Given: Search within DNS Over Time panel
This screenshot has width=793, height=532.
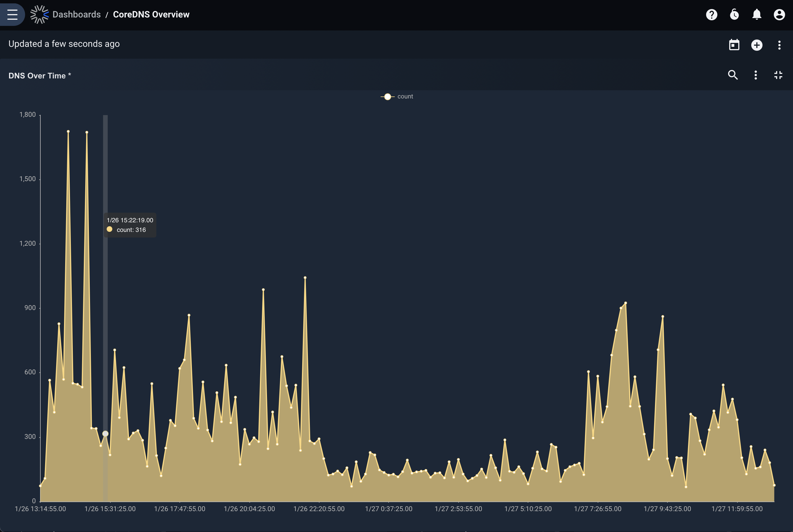Looking at the screenshot, I should point(733,75).
